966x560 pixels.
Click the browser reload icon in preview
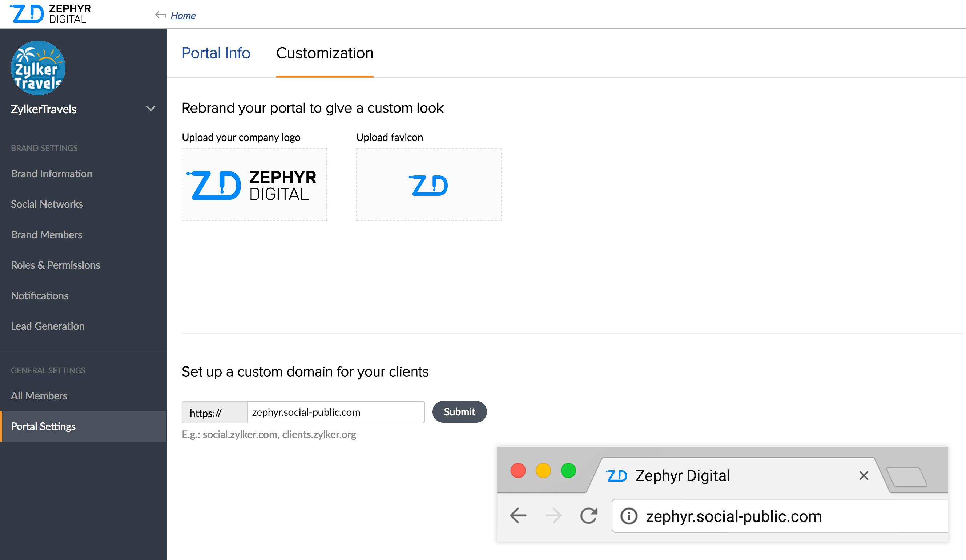point(588,516)
